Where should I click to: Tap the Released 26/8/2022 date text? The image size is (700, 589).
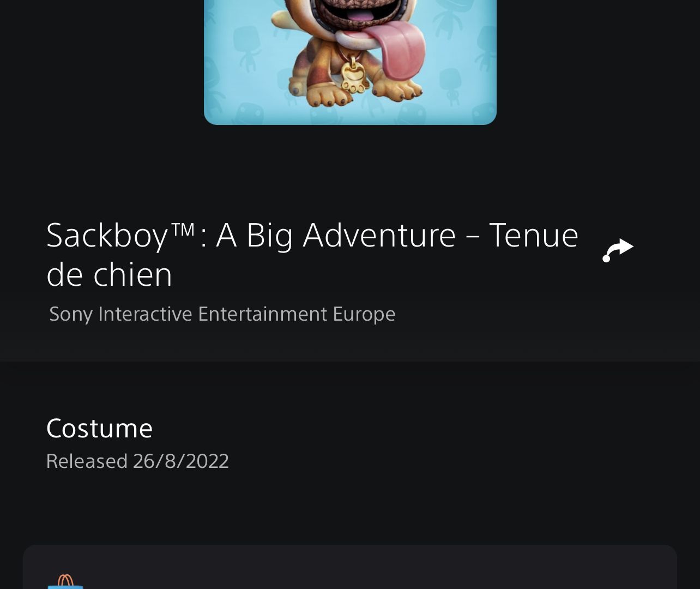click(x=137, y=461)
